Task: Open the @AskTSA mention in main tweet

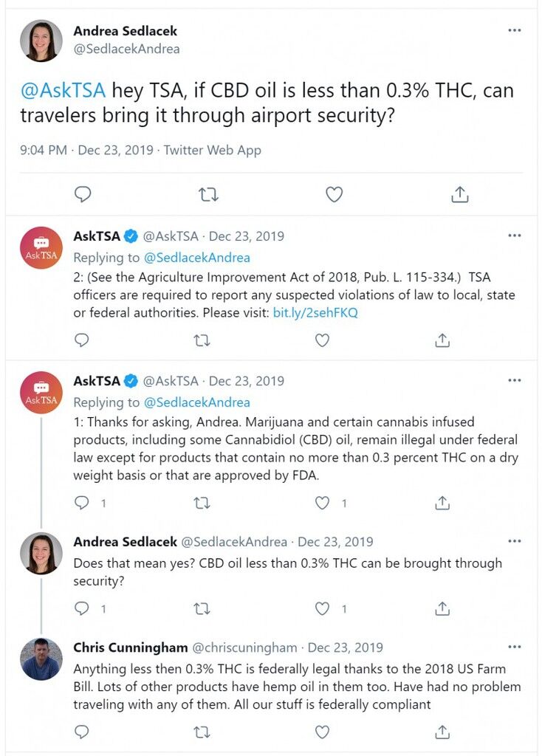Action: click(x=63, y=90)
